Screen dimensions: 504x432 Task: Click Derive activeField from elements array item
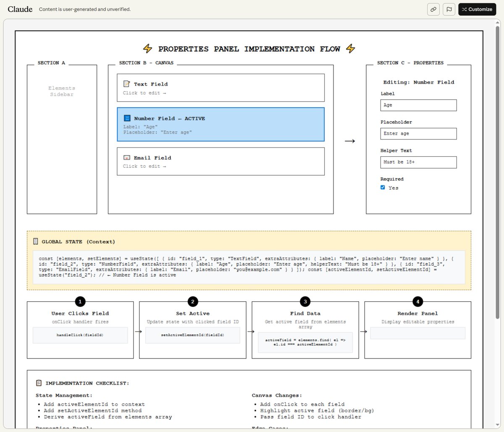point(108,417)
